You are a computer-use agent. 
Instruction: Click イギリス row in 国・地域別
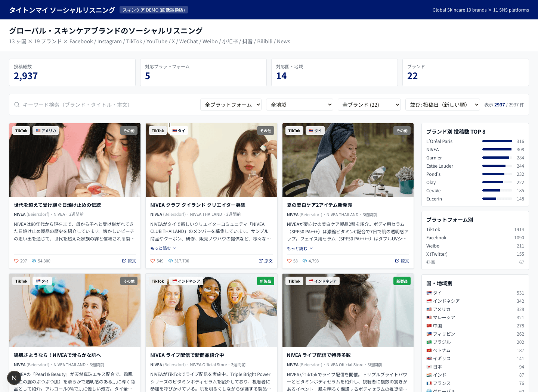pos(475,359)
